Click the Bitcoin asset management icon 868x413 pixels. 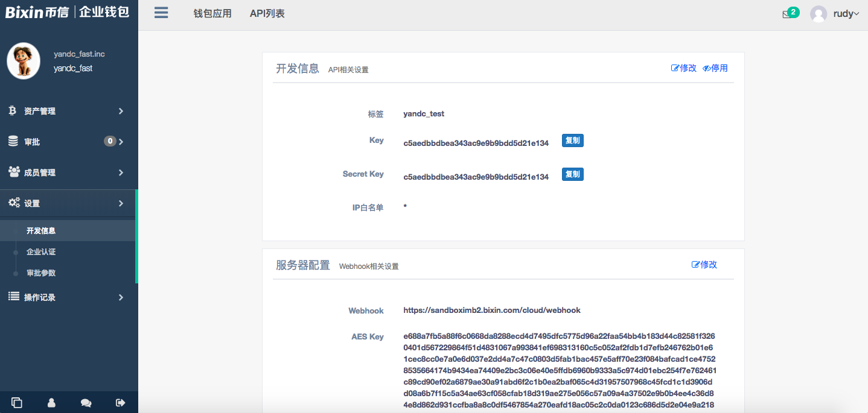click(13, 111)
